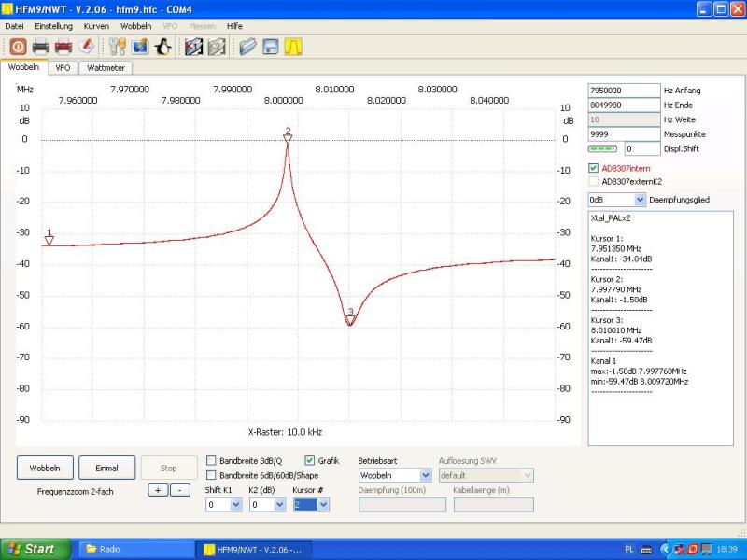Click the floppy disk save icon
The image size is (747, 560).
point(271,46)
